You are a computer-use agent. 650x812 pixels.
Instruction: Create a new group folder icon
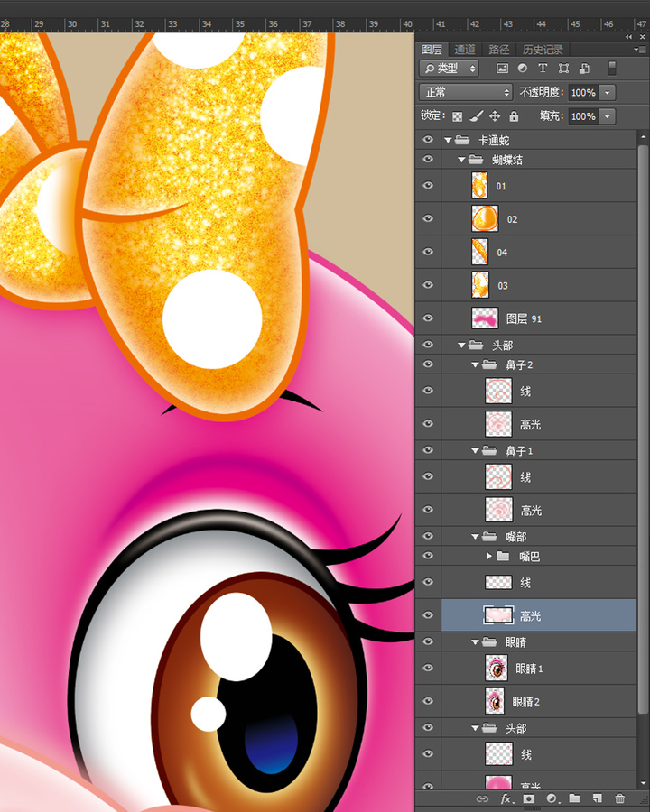pyautogui.click(x=574, y=798)
